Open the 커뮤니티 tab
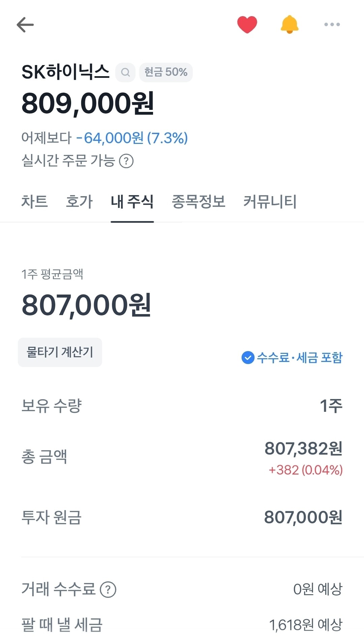 pyautogui.click(x=270, y=202)
